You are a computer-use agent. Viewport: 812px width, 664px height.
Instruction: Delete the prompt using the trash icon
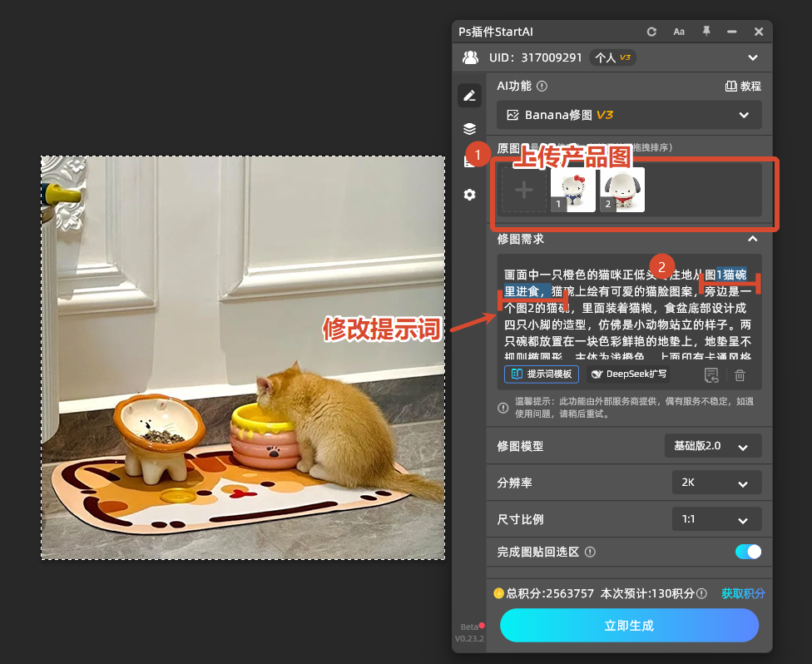pos(740,375)
